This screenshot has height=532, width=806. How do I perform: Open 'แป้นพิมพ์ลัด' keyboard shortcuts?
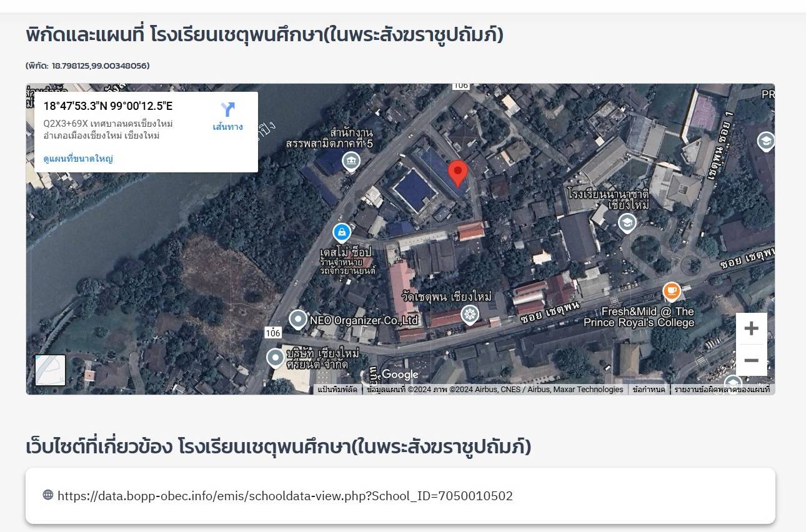coord(337,390)
